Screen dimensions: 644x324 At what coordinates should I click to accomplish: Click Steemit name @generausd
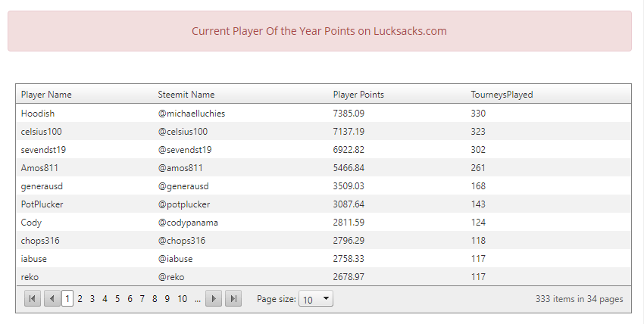click(x=183, y=186)
